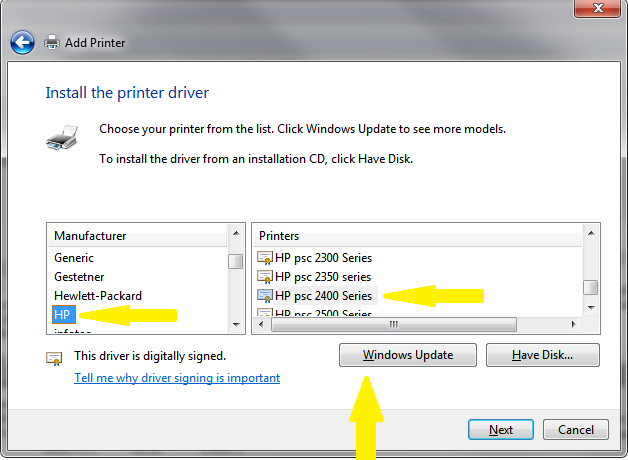
Task: Click Manufacturer list scroll down arrow
Action: click(x=236, y=325)
